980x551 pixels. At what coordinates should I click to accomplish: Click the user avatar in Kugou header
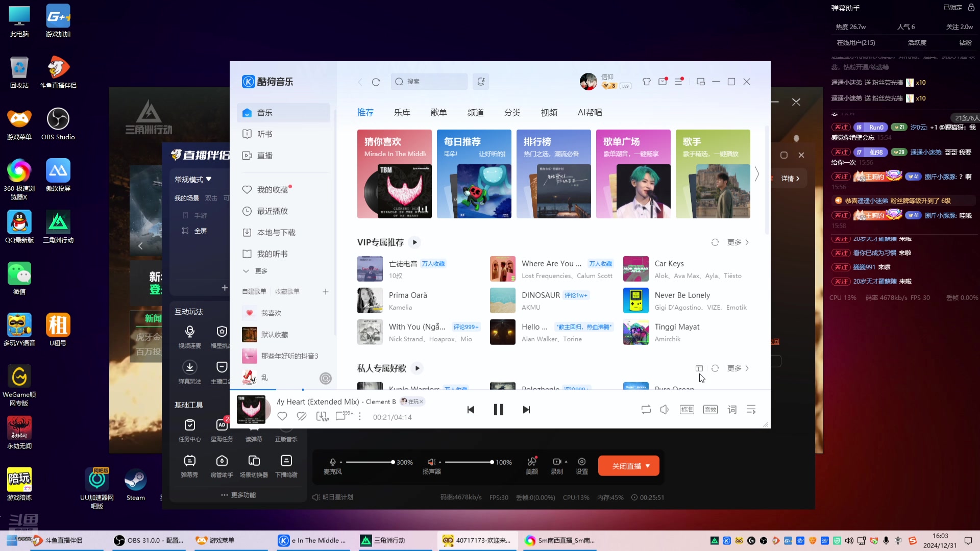click(589, 82)
